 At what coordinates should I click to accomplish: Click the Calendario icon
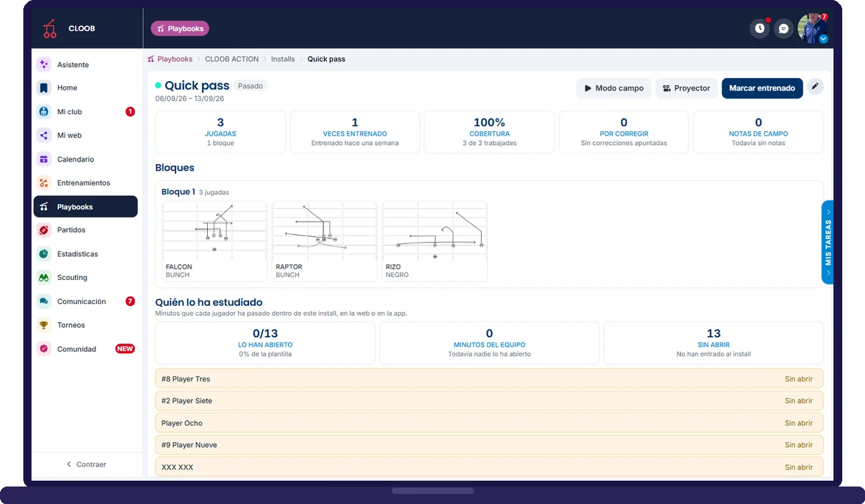[44, 159]
